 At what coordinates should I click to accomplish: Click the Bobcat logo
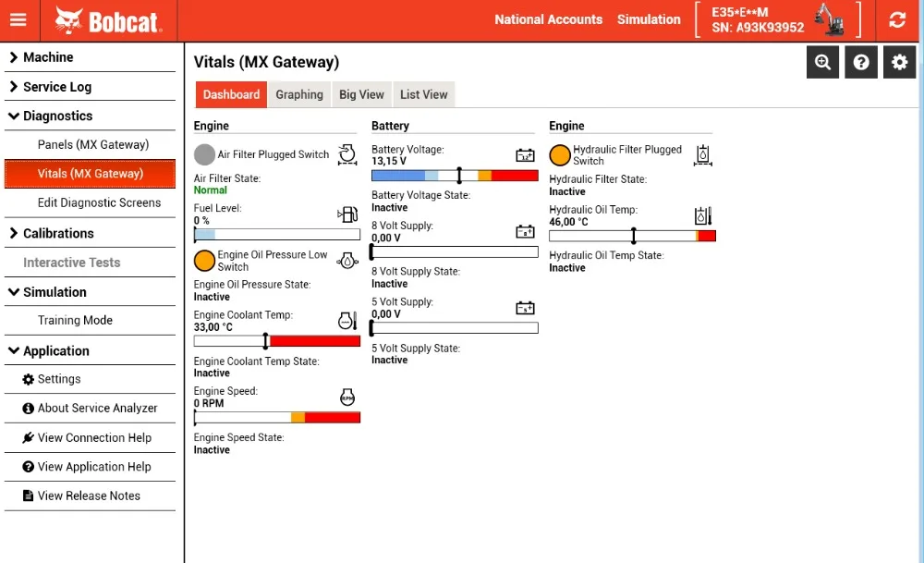tap(108, 20)
